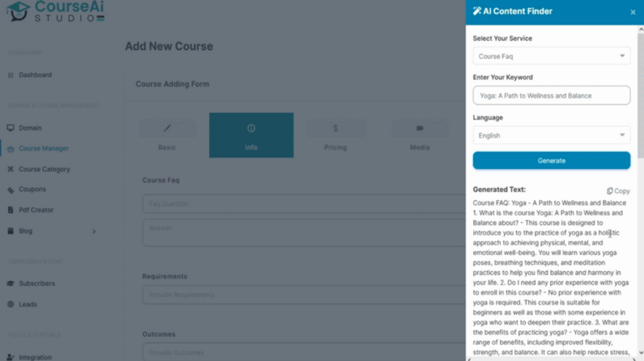Click the Pdf Creator file icon
Image resolution: width=644 pixels, height=361 pixels.
pyautogui.click(x=11, y=210)
